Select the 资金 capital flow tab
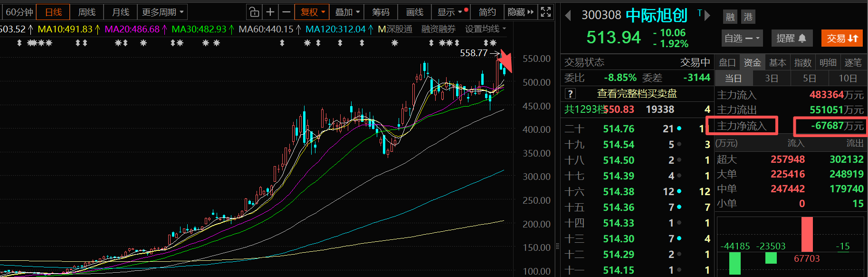 pyautogui.click(x=752, y=62)
